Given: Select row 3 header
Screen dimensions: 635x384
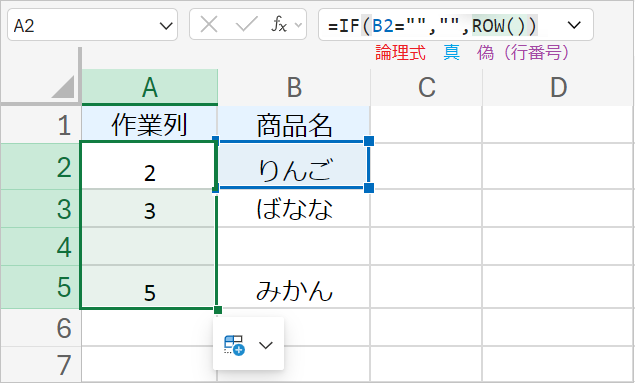Looking at the screenshot, I should (x=40, y=208).
